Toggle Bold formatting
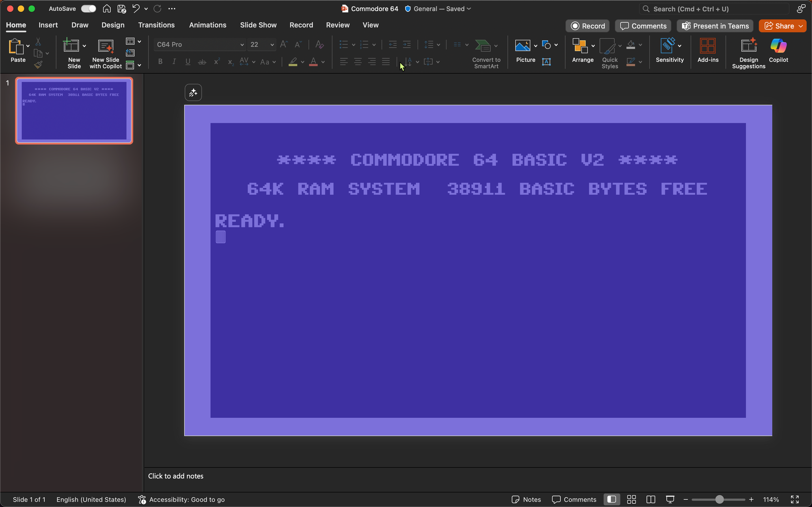This screenshot has width=812, height=507. [160, 61]
